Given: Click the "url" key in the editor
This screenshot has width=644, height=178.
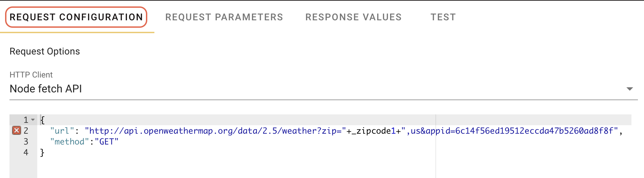Looking at the screenshot, I should click(x=62, y=131).
